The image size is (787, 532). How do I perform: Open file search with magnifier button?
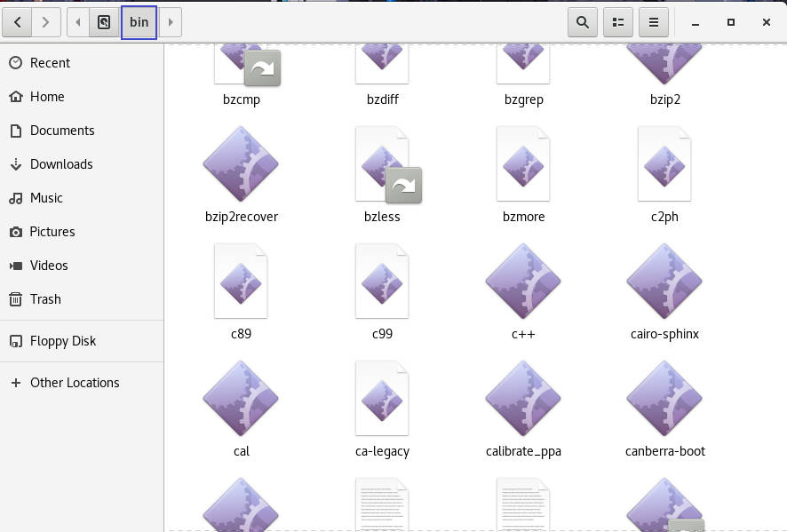coord(582,22)
